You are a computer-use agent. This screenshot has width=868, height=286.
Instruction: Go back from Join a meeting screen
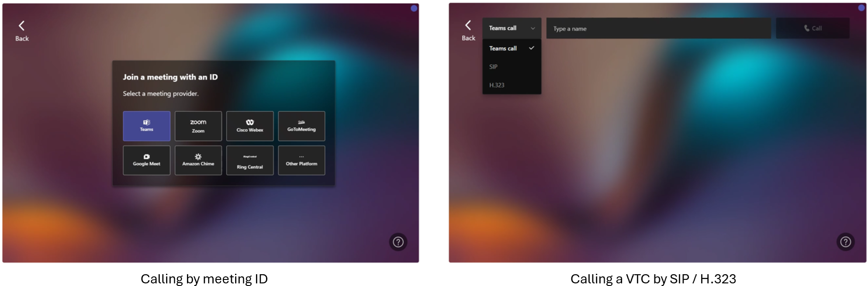(22, 31)
